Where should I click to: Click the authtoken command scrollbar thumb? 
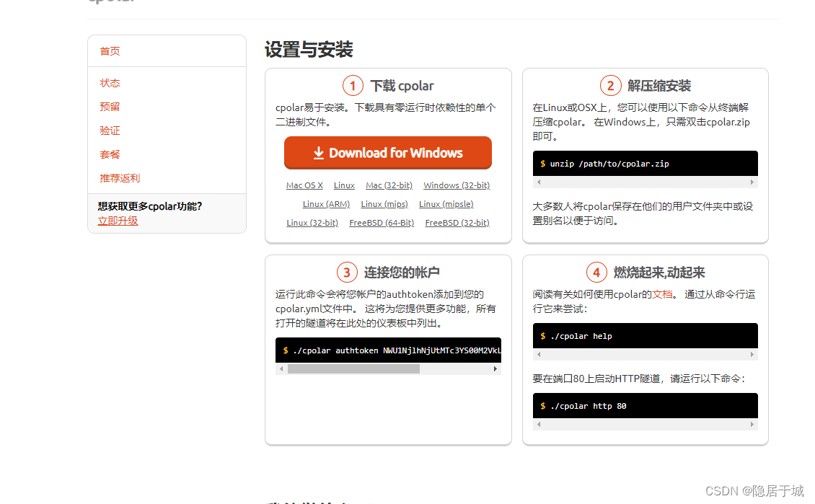pos(353,369)
